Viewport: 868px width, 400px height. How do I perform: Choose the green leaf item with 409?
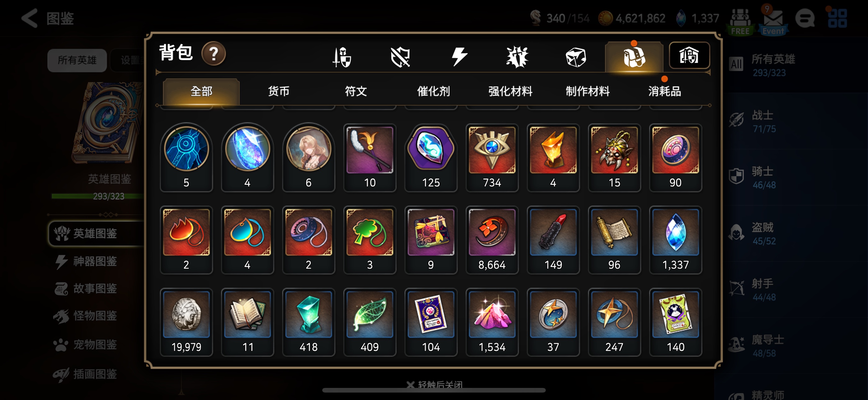pyautogui.click(x=370, y=322)
